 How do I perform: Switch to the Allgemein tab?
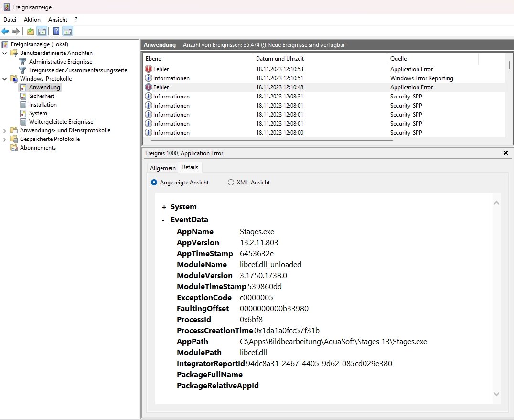[x=162, y=168]
